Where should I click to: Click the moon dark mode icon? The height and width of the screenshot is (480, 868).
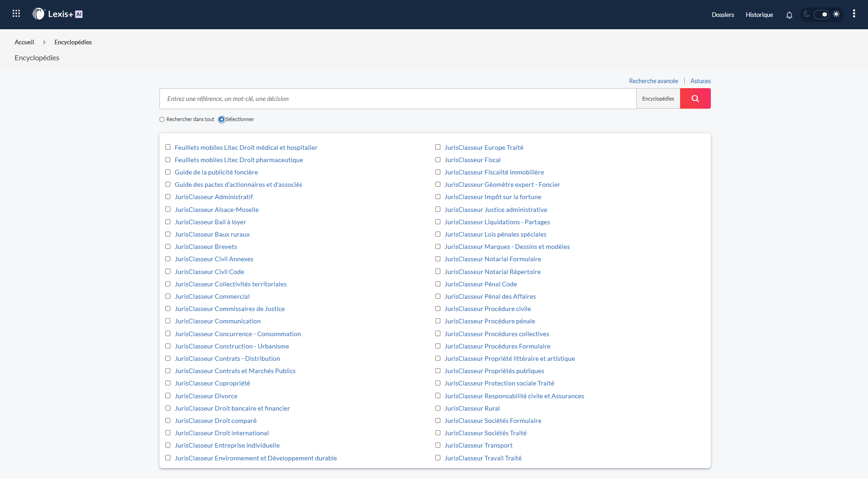[807, 14]
